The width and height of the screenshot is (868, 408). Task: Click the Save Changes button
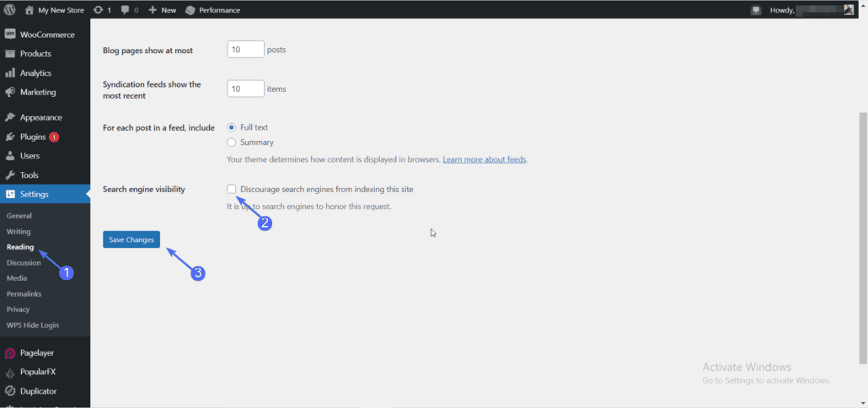click(131, 239)
